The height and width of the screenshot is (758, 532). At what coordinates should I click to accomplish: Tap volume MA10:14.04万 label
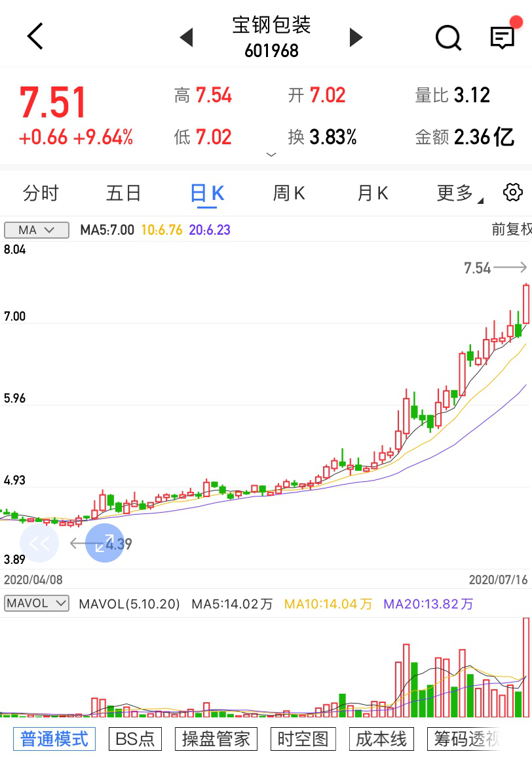coord(328,604)
